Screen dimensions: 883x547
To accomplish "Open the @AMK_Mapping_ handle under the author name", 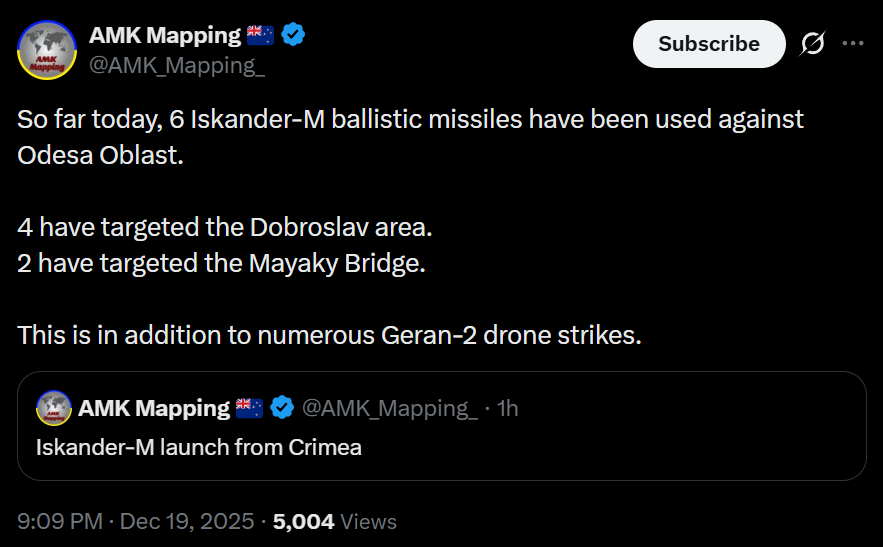I will pos(177,67).
